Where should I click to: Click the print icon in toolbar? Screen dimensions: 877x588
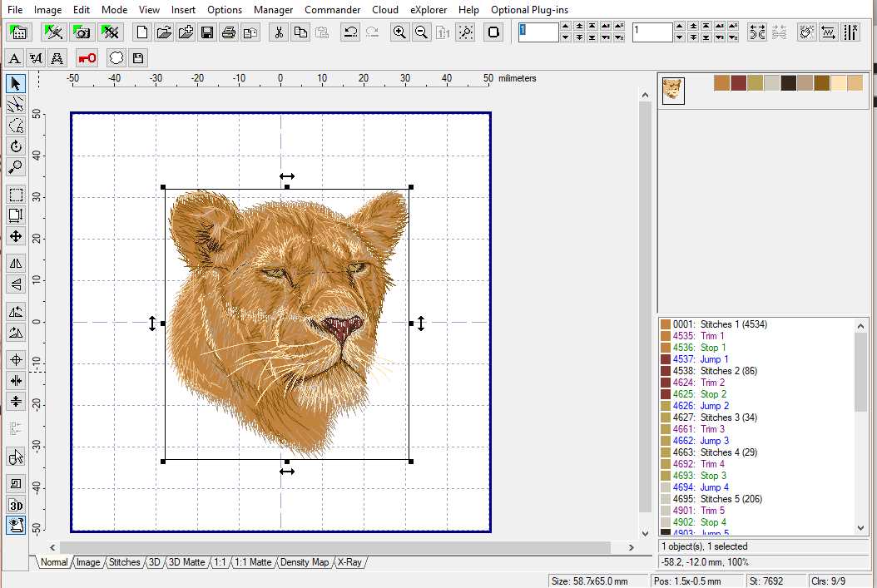pyautogui.click(x=228, y=32)
